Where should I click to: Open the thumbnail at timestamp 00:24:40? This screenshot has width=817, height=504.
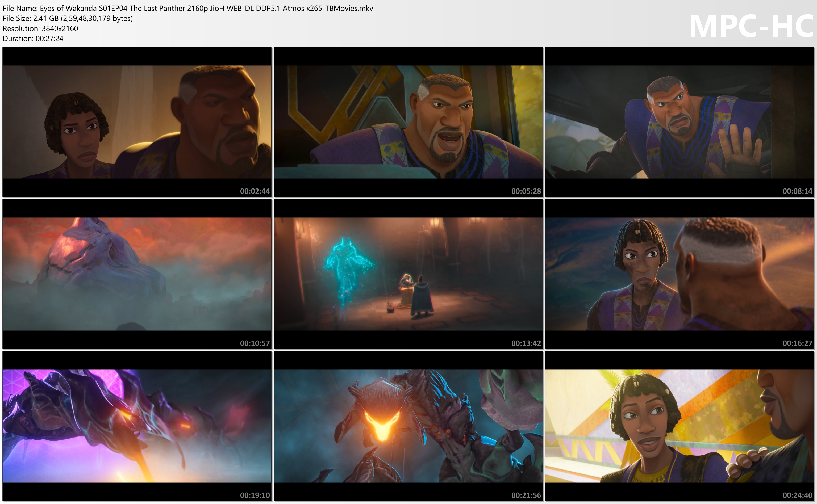(x=680, y=426)
